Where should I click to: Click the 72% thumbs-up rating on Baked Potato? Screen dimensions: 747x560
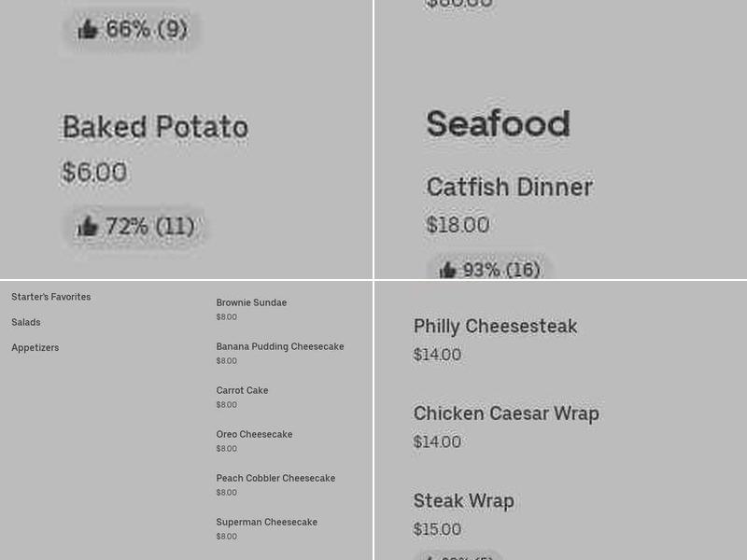[x=136, y=227]
